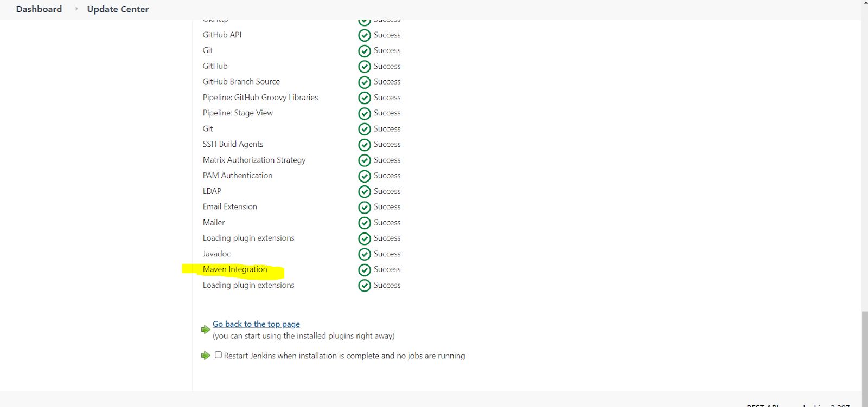Click the Success text beside PAM Authentication

pyautogui.click(x=387, y=175)
